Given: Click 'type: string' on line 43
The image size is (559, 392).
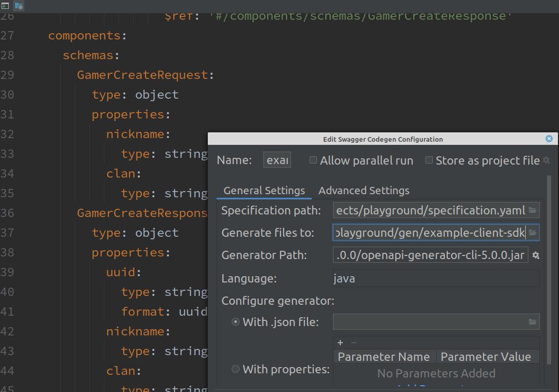Looking at the screenshot, I should (164, 351).
